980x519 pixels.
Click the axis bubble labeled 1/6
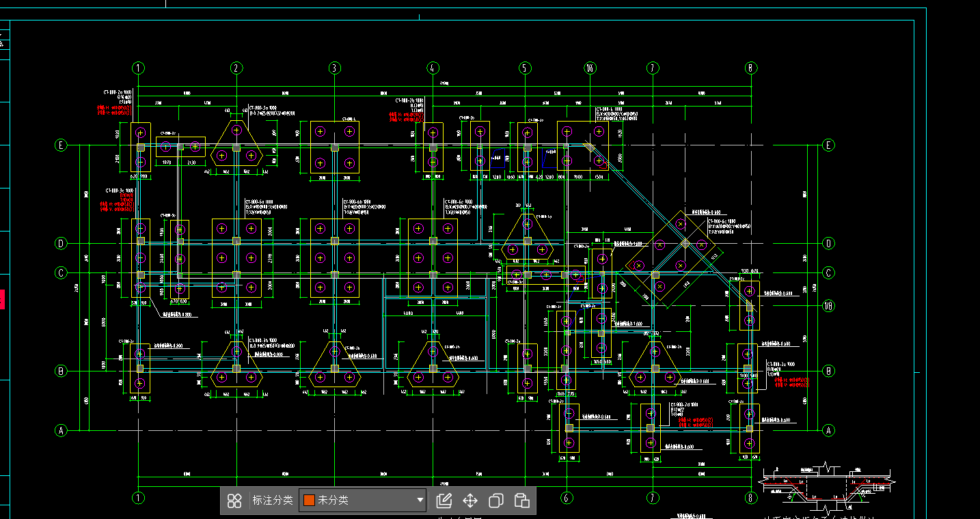click(590, 68)
